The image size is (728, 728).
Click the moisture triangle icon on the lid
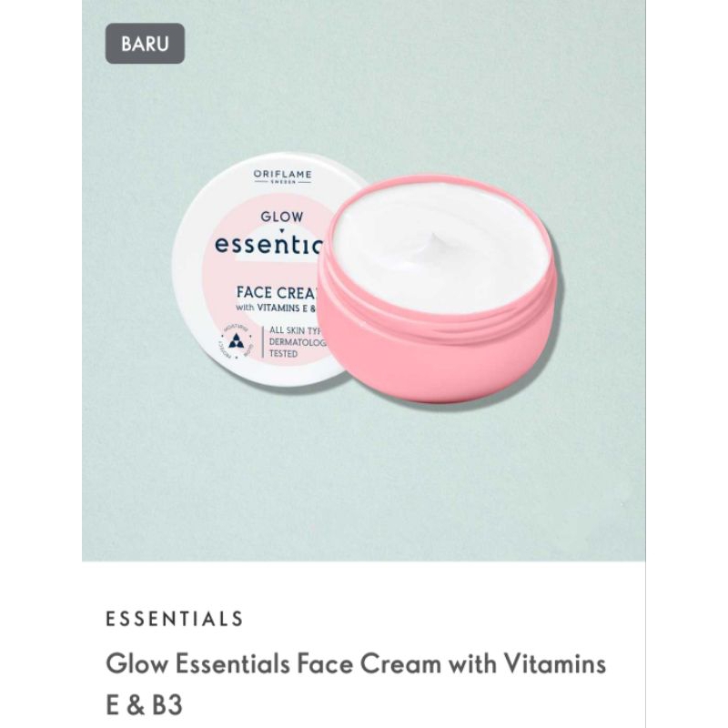237,340
